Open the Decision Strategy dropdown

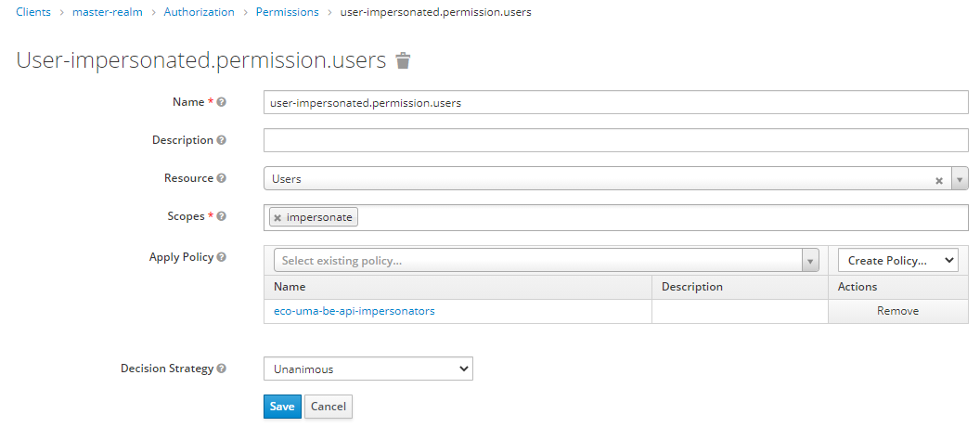point(367,369)
